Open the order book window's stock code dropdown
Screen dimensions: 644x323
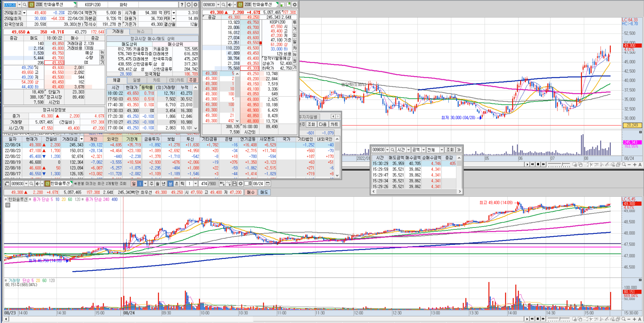tap(218, 5)
